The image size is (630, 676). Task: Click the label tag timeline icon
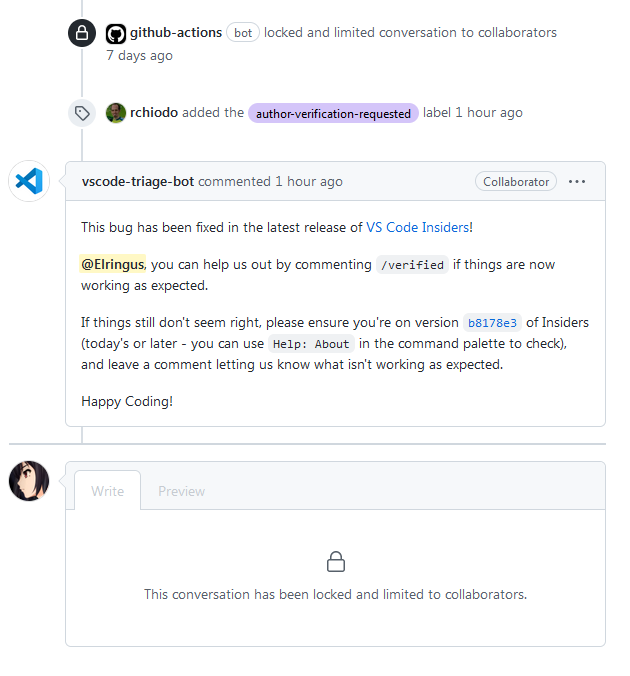[x=82, y=113]
